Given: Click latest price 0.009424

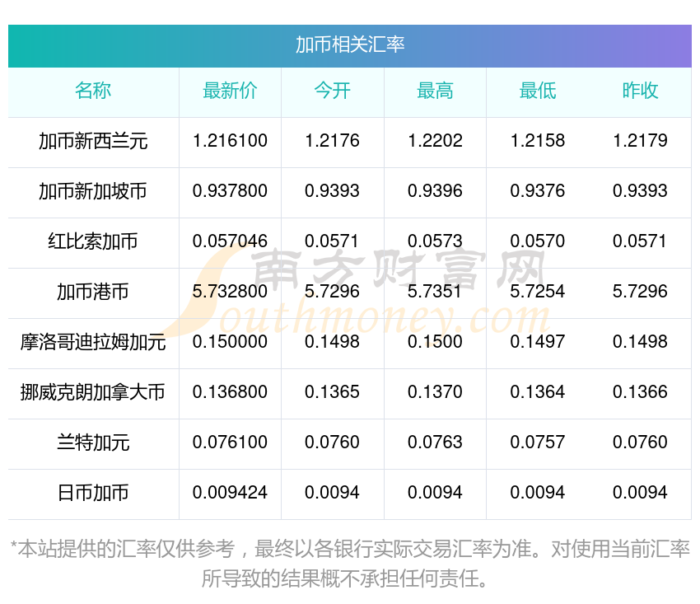Looking at the screenshot, I should tap(230, 493).
